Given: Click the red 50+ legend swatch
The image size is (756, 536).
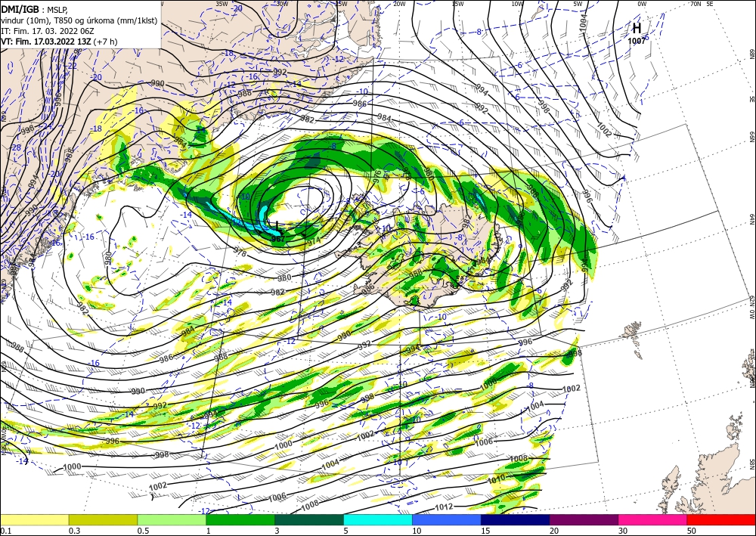Looking at the screenshot, I should point(721,519).
